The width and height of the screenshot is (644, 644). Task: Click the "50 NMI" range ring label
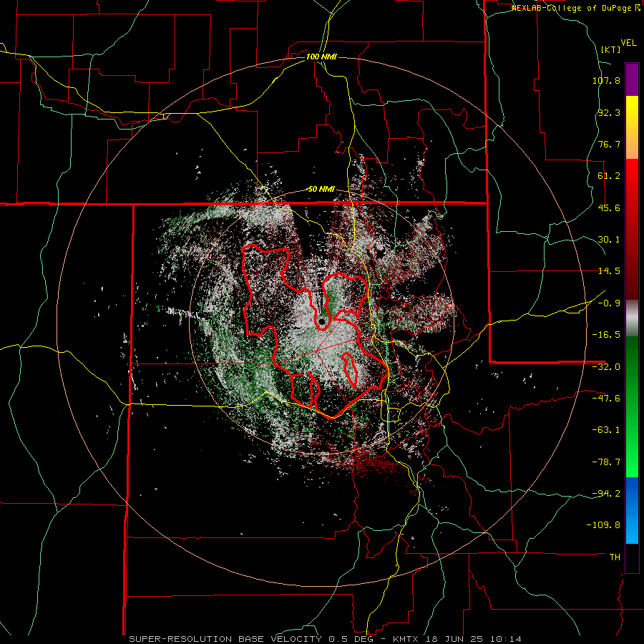tap(321, 190)
